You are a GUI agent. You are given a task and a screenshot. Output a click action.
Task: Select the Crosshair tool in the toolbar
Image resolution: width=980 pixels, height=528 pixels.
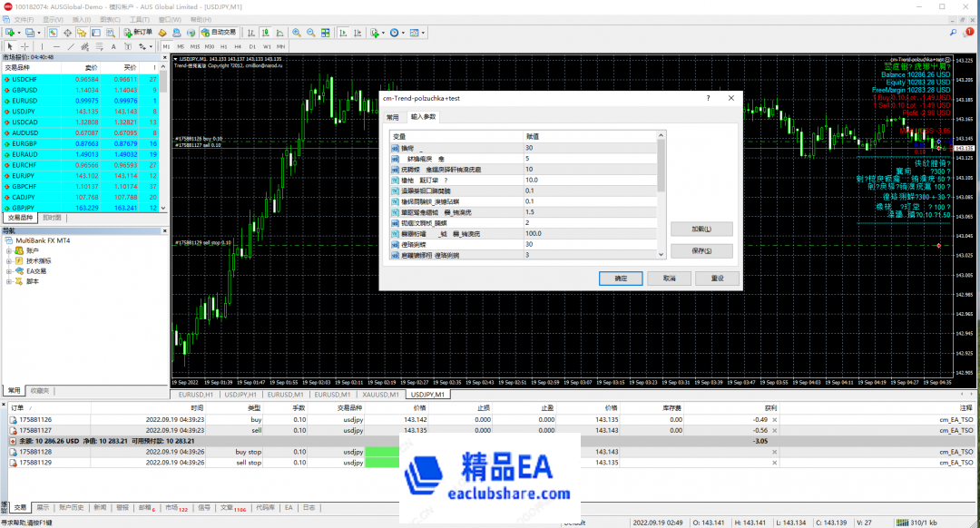pyautogui.click(x=24, y=44)
